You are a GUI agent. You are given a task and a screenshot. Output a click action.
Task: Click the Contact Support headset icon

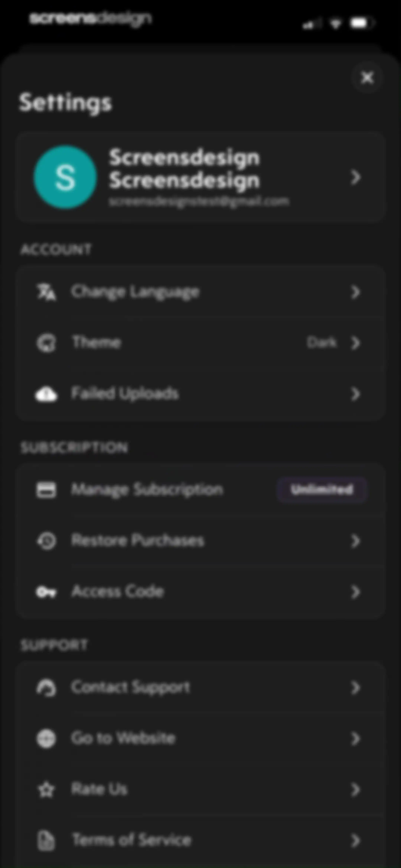[x=46, y=687]
